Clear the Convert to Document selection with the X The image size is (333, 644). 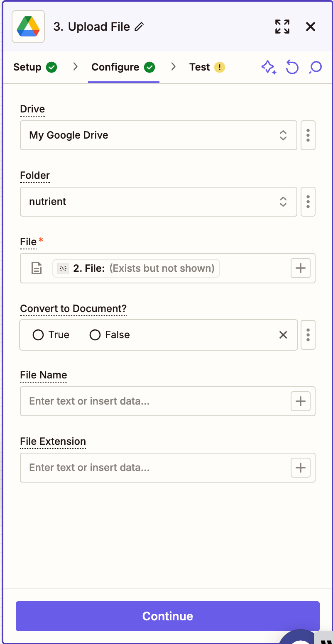tap(283, 334)
